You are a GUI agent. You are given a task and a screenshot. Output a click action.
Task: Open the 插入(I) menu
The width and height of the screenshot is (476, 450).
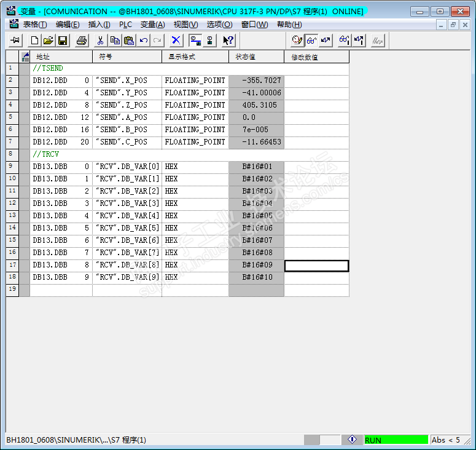click(99, 25)
